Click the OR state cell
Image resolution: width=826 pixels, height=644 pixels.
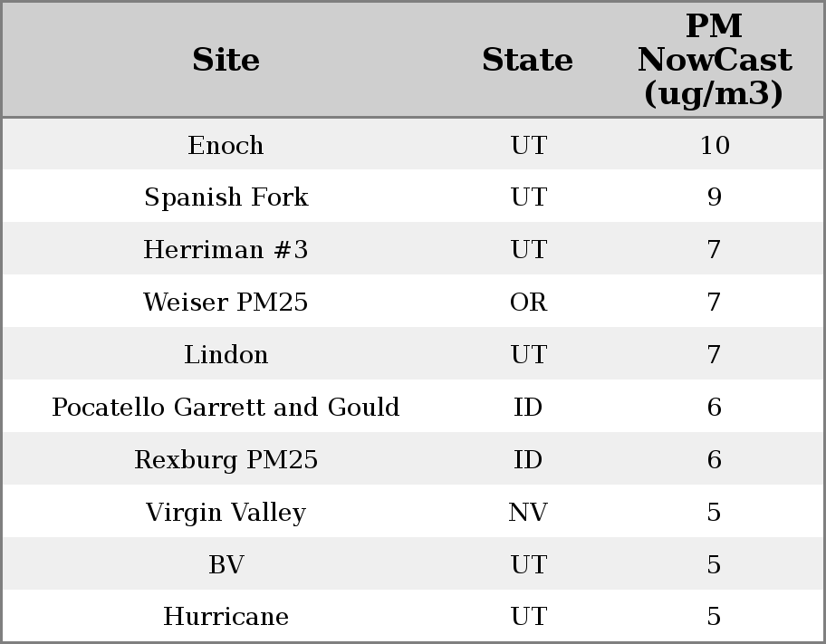(528, 303)
